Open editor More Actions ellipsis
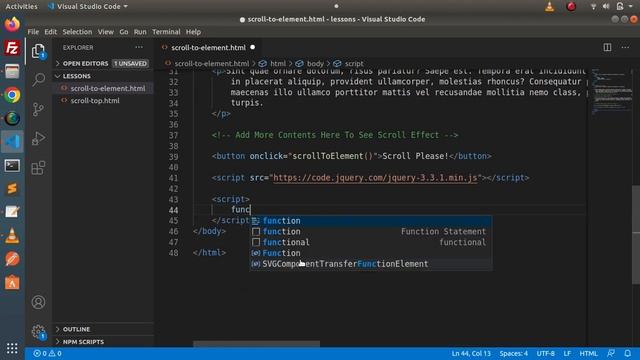The width and height of the screenshot is (640, 360). click(x=625, y=47)
